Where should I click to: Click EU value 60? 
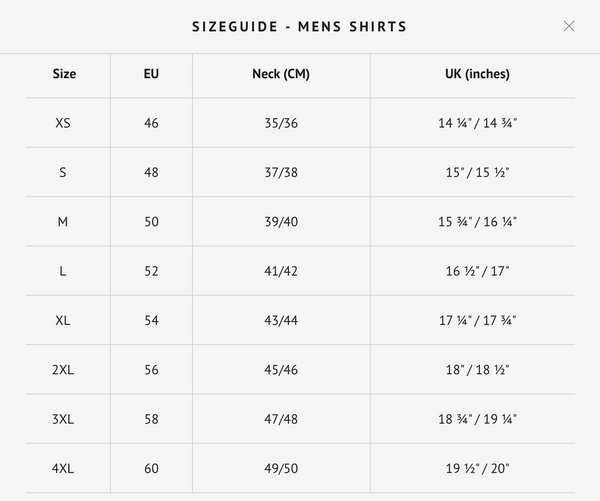click(151, 468)
